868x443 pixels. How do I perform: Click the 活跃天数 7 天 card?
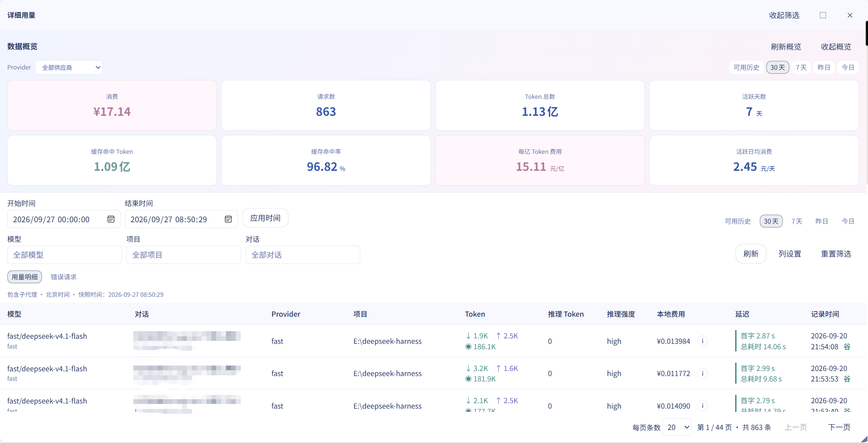[754, 105]
